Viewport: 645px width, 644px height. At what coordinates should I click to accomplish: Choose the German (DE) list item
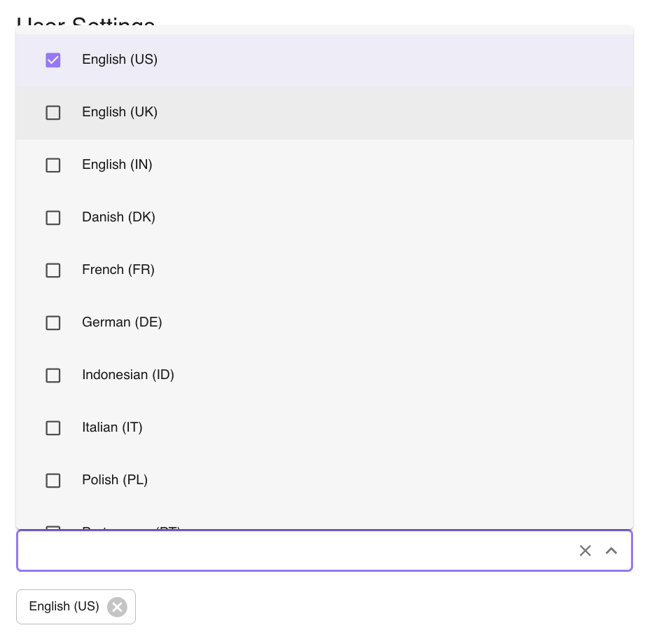122,322
